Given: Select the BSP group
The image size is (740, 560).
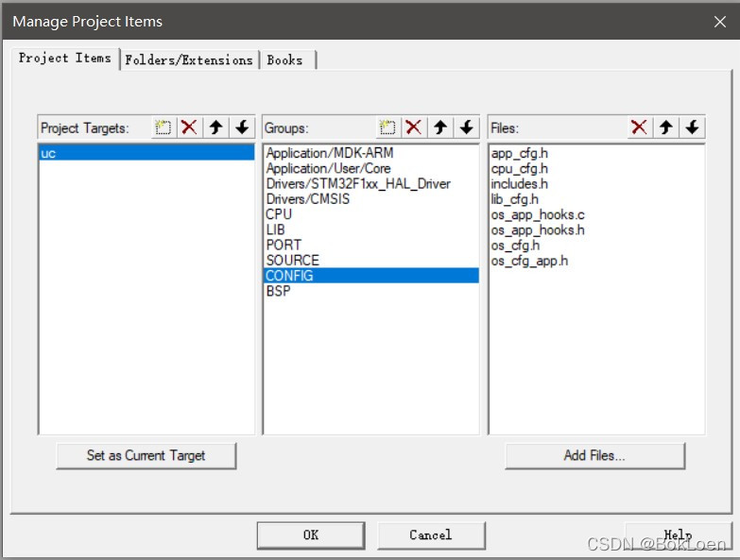Looking at the screenshot, I should pos(370,291).
